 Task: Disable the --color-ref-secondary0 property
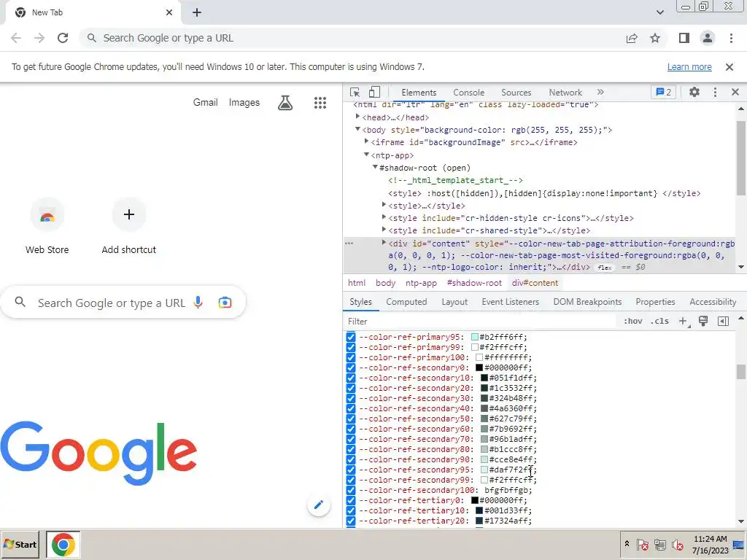(351, 367)
